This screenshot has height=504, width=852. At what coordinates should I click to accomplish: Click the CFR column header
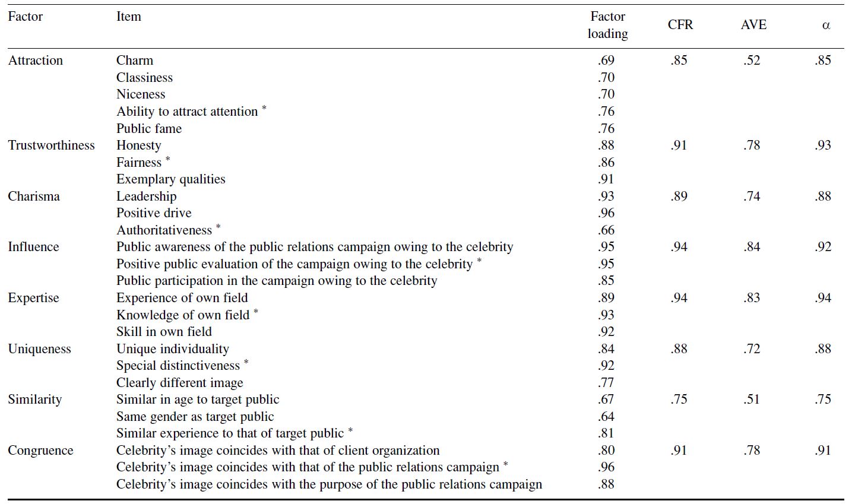pos(680,25)
